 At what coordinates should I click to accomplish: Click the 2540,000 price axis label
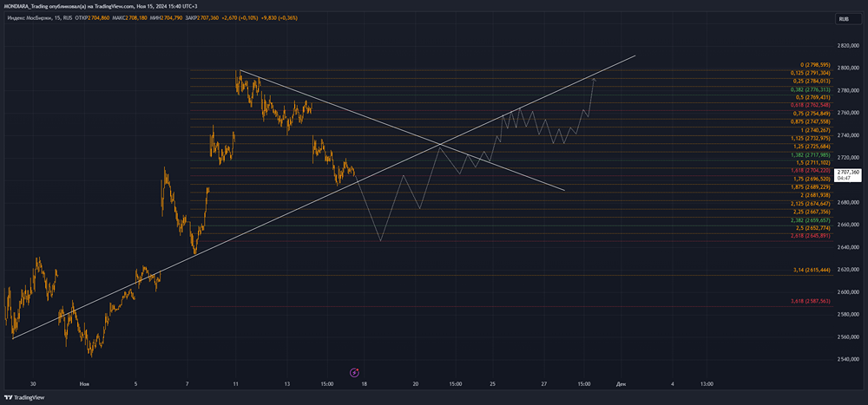847,360
